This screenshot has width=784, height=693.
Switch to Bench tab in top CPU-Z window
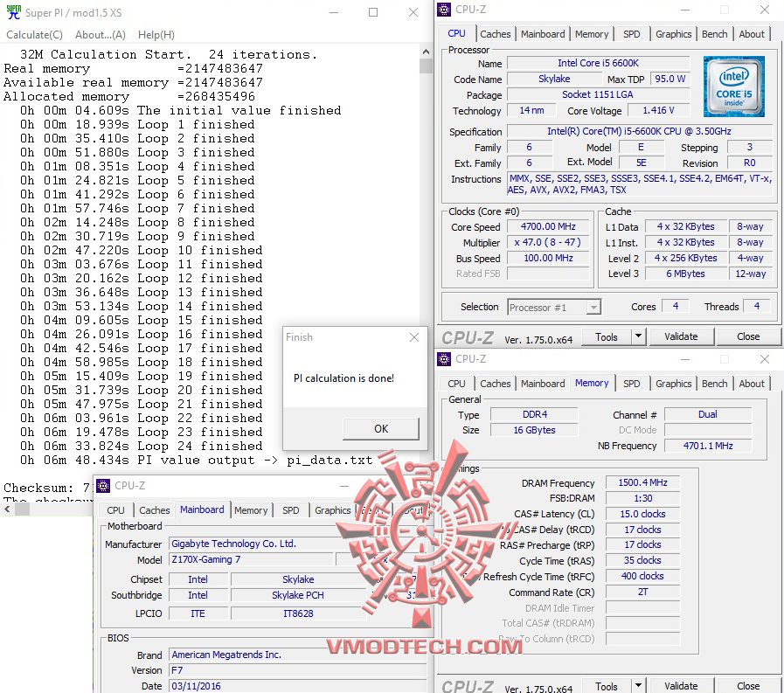tap(714, 34)
